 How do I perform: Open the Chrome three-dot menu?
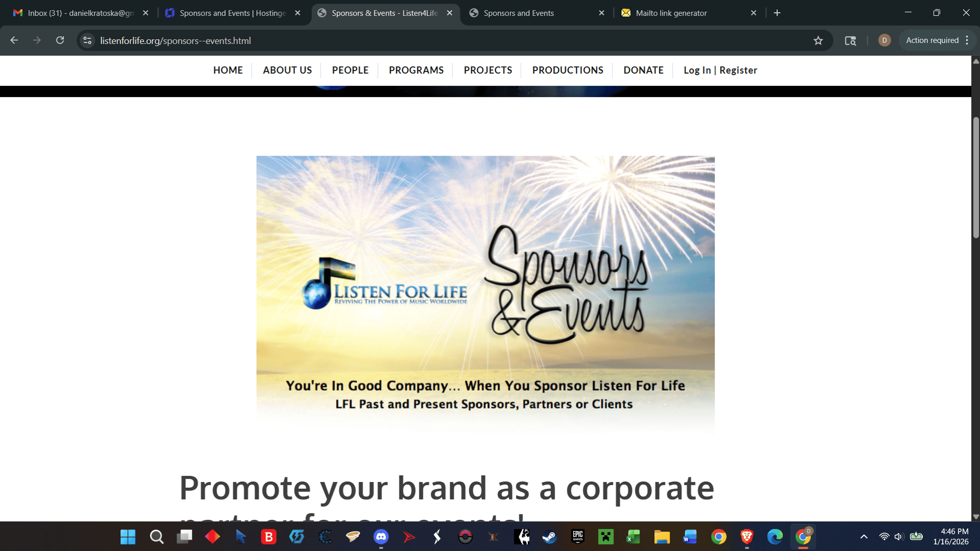pyautogui.click(x=967, y=40)
